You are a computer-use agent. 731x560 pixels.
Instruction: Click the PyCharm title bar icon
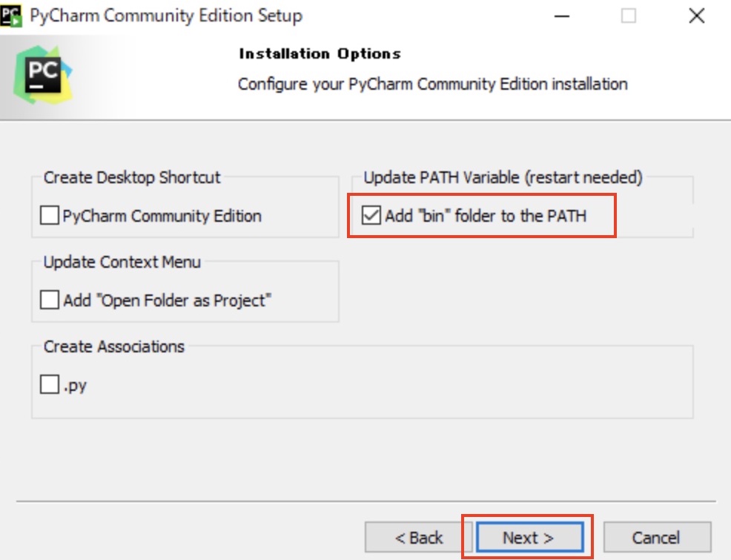[x=11, y=16]
